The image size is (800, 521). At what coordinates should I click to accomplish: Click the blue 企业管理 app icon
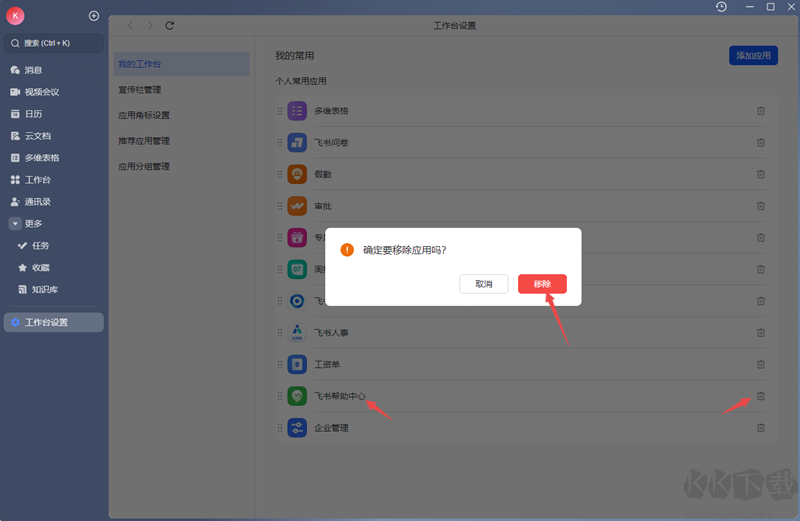pos(297,428)
